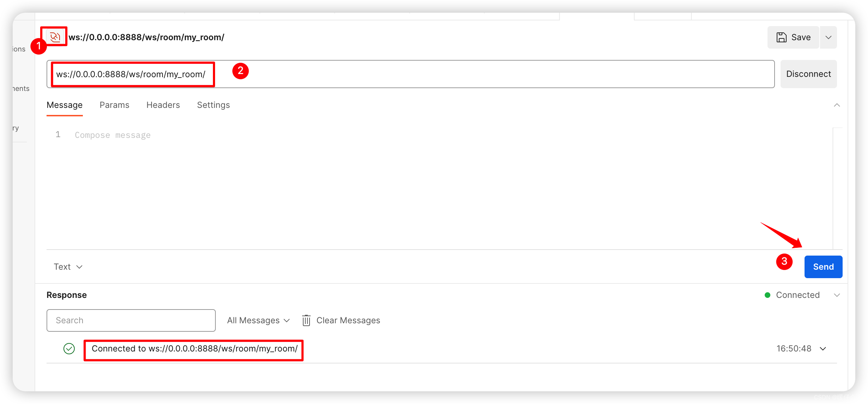Click the Text format dropdown
The image size is (868, 404).
click(x=67, y=267)
